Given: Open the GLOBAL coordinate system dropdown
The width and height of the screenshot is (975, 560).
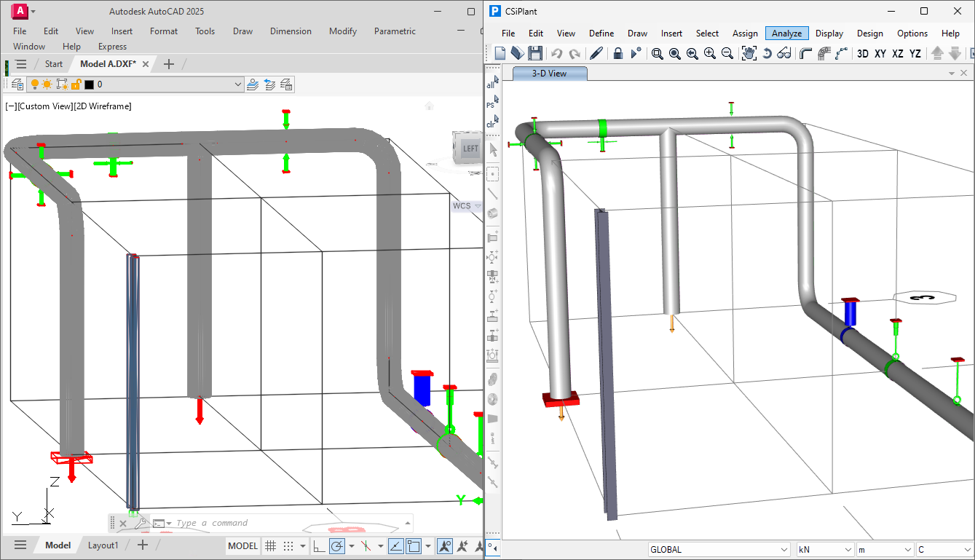Looking at the screenshot, I should (x=783, y=550).
